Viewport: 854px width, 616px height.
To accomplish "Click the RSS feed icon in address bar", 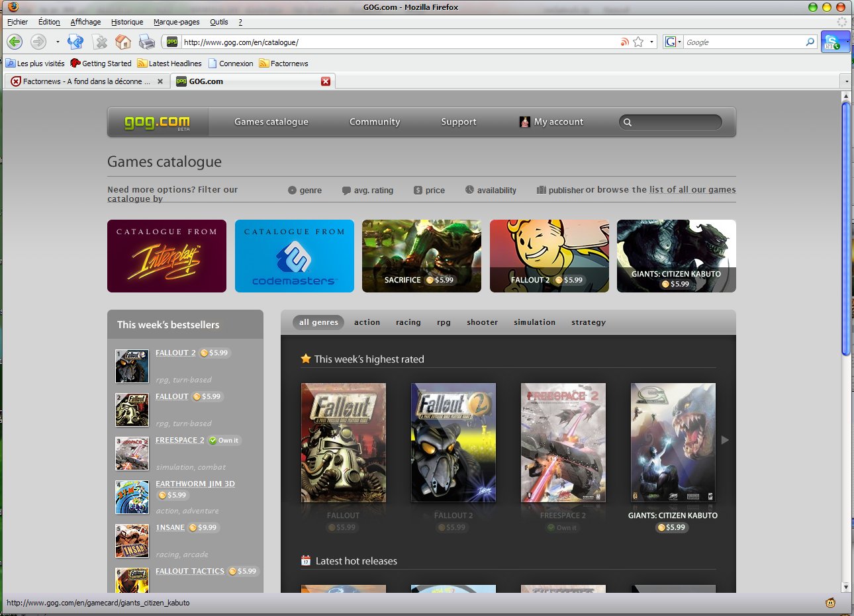I will [x=624, y=42].
